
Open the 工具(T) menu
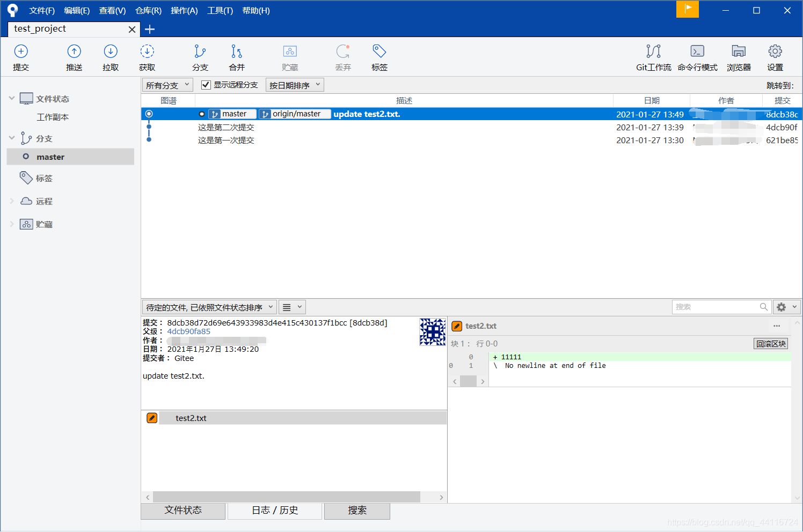[x=220, y=11]
